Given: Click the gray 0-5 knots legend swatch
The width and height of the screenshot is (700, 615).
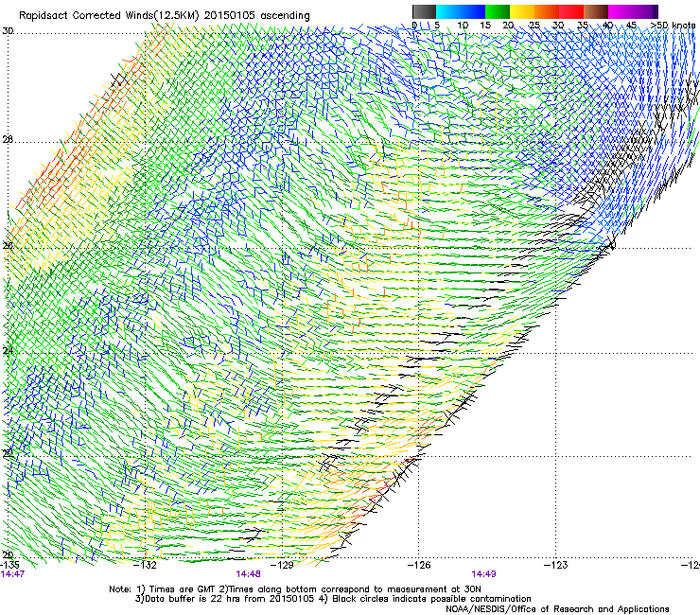Looking at the screenshot, I should pyautogui.click(x=424, y=11).
